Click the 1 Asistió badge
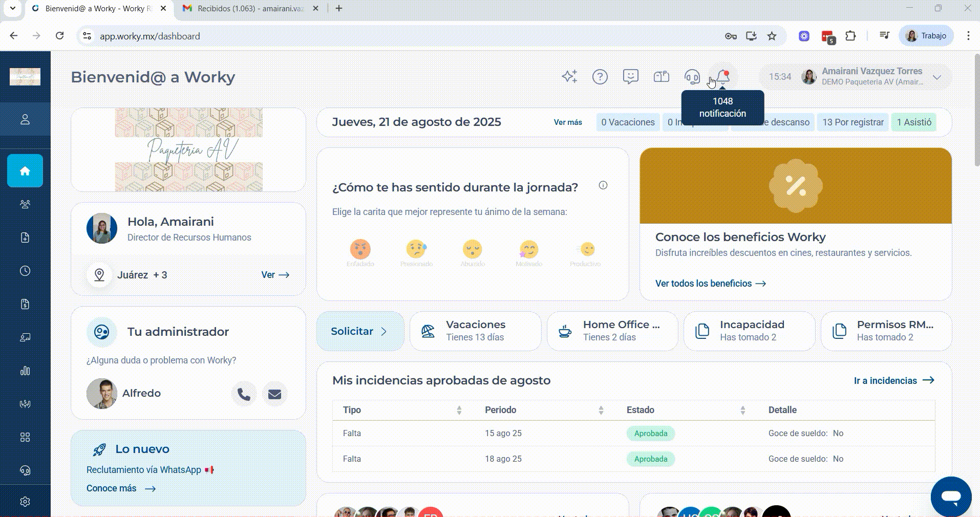980x517 pixels. (x=914, y=122)
